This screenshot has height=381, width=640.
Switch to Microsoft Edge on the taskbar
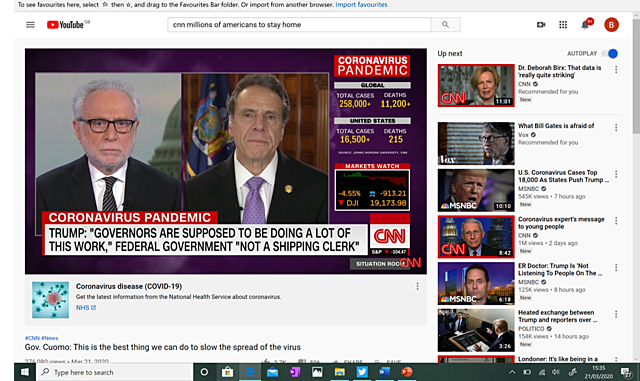pyautogui.click(x=250, y=372)
